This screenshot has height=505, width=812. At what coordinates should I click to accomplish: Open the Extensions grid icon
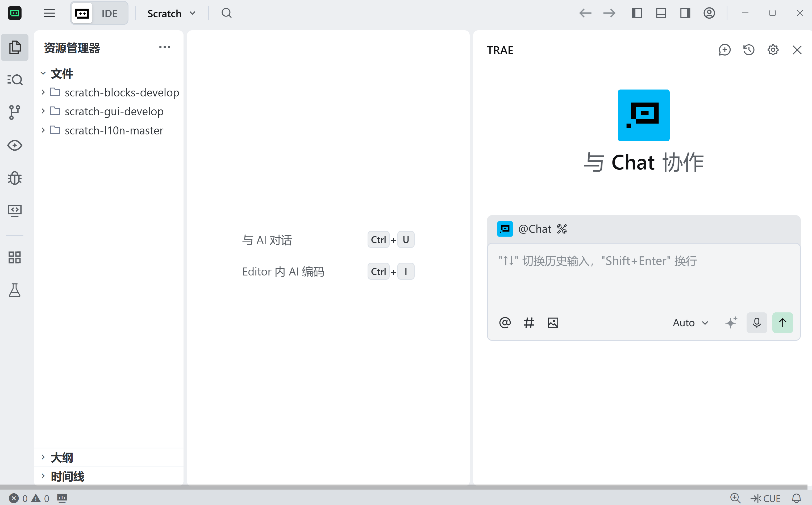pos(14,257)
